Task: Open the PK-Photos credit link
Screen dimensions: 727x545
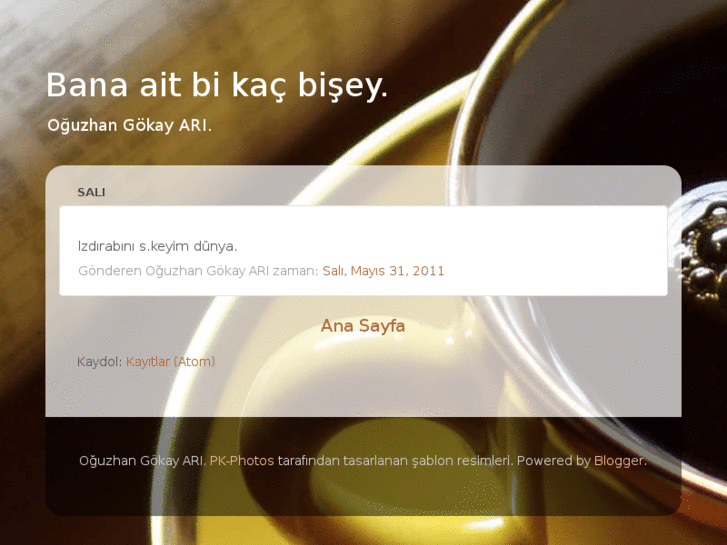Action: [x=242, y=461]
